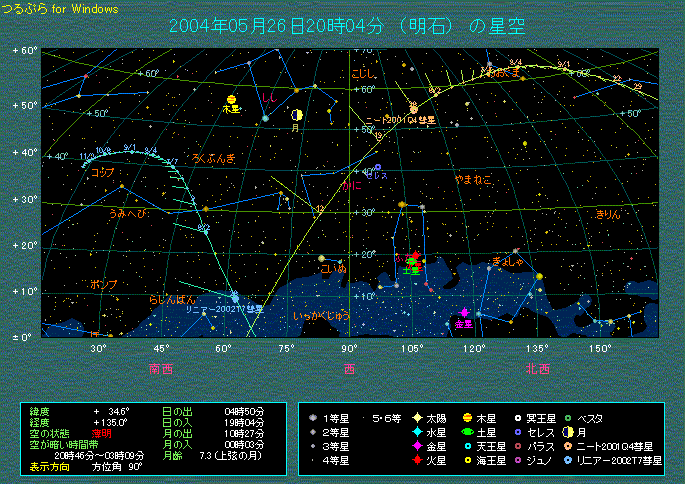The height and width of the screenshot is (484, 685).
Task: Click the Mercury (水星) icon in the legend
Action: click(x=415, y=431)
